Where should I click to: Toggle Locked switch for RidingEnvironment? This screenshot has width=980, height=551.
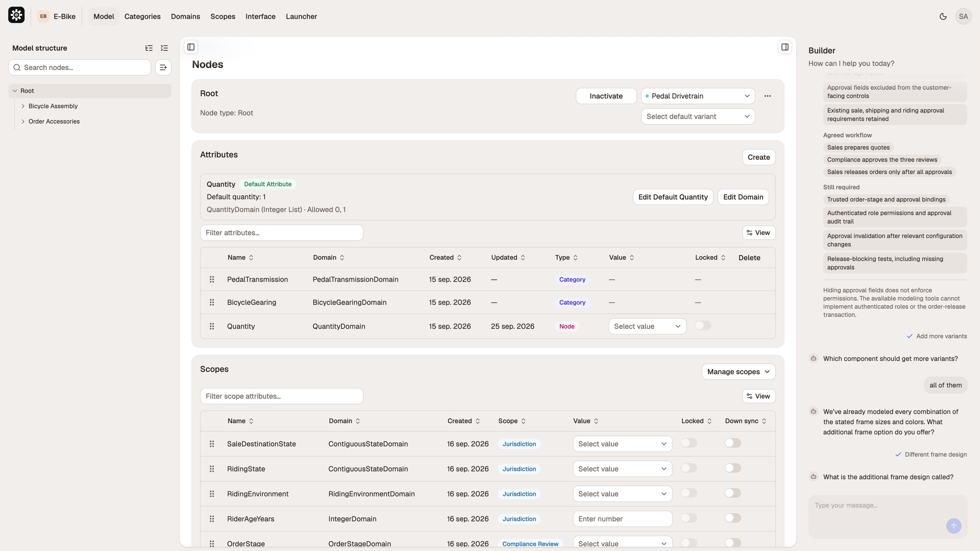click(x=689, y=493)
